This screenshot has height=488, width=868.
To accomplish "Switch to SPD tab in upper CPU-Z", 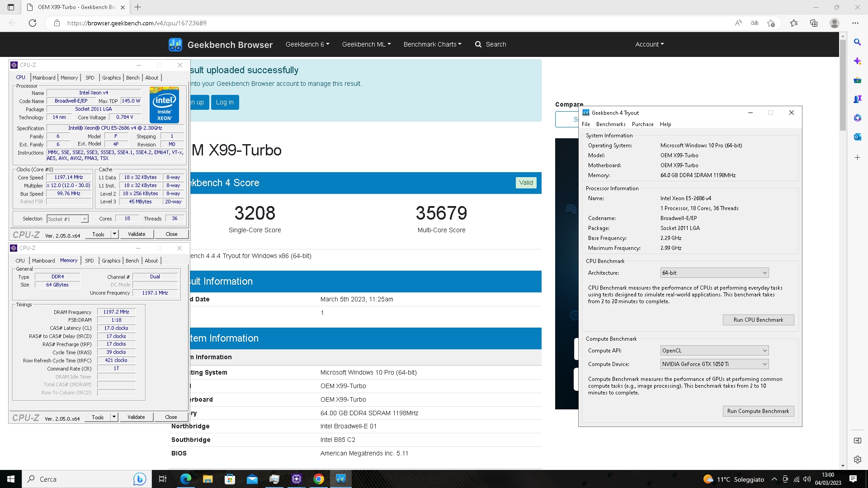I will [90, 78].
